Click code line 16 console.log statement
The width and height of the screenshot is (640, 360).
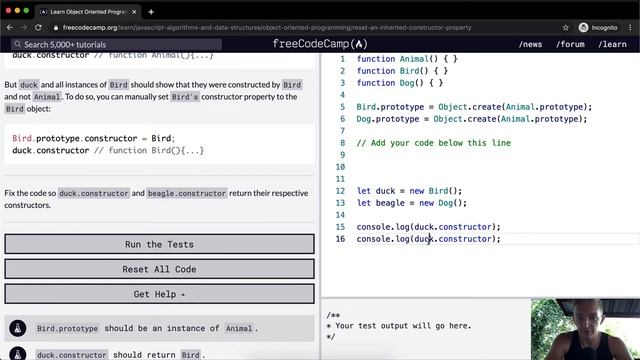click(428, 239)
